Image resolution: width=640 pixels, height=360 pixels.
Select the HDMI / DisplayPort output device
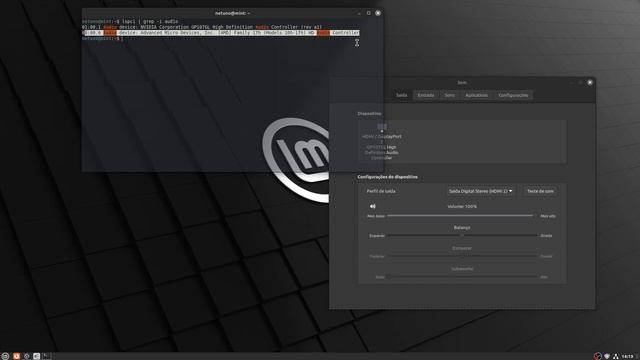pyautogui.click(x=382, y=142)
